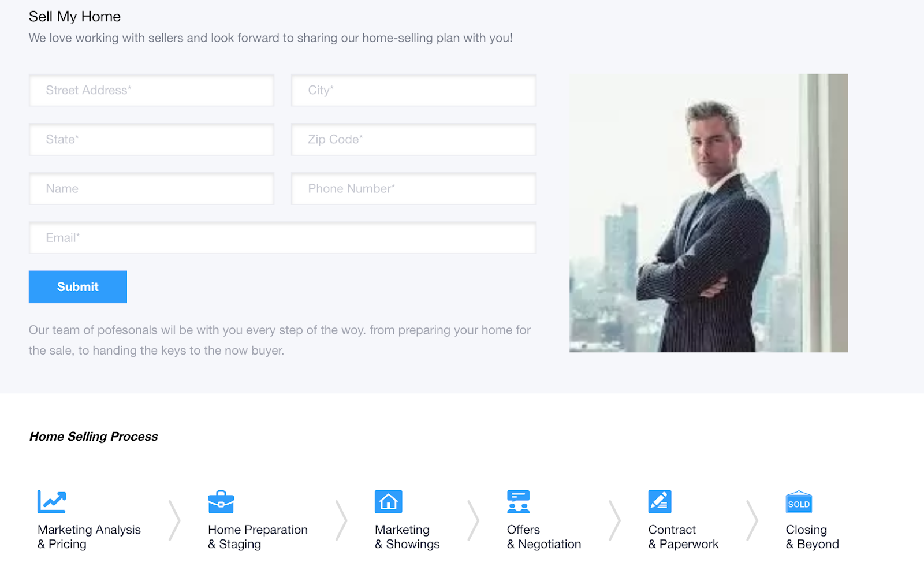Select the Email input field

[x=282, y=237]
